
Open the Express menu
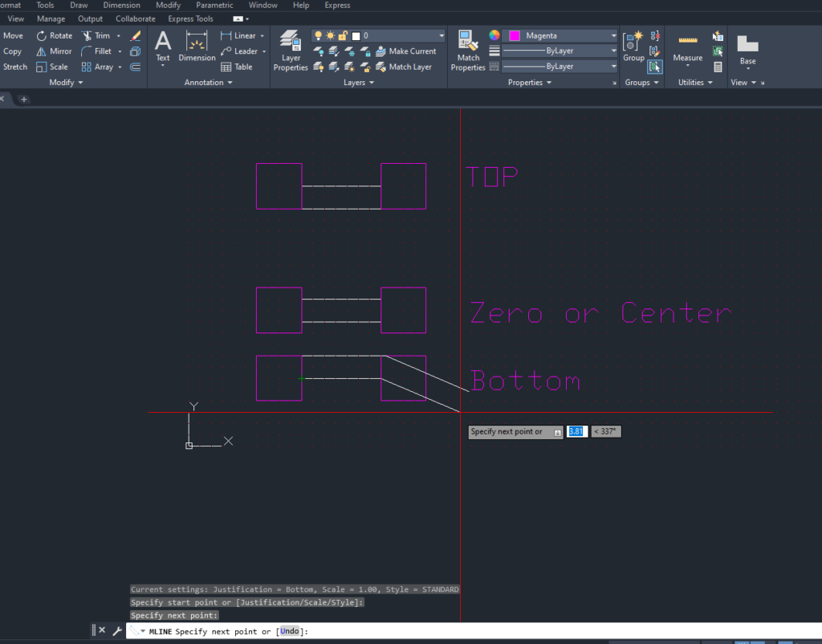click(x=337, y=6)
